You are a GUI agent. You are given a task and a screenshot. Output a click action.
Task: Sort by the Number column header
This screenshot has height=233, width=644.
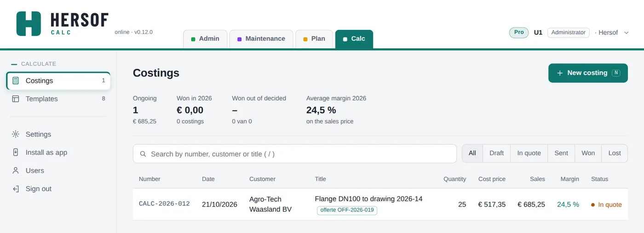(149, 179)
